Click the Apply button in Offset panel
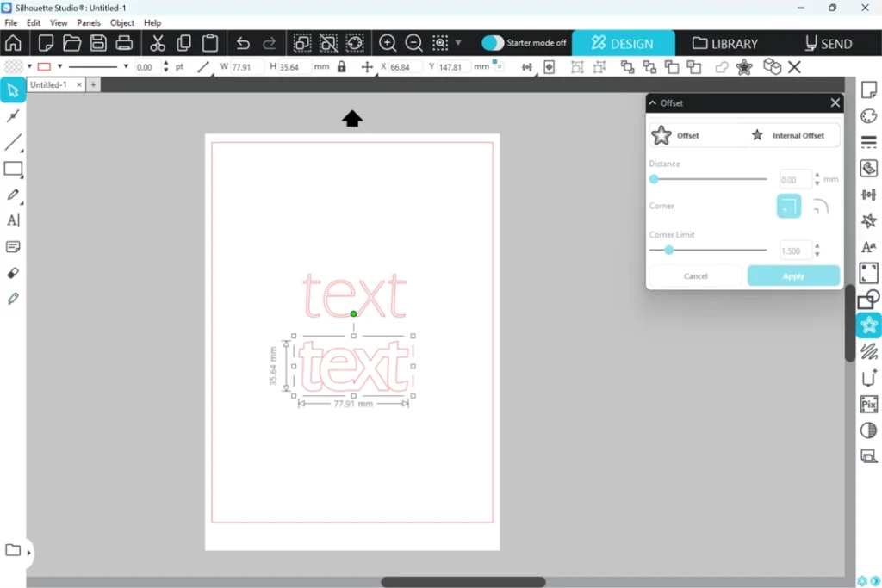This screenshot has height=588, width=882. pos(793,276)
